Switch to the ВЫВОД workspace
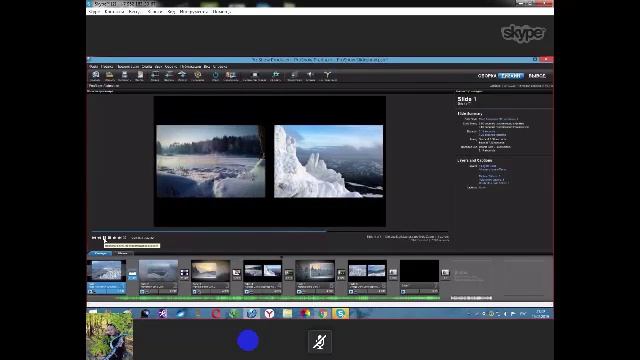Image resolution: width=640 pixels, height=360 pixels. pyautogui.click(x=537, y=76)
